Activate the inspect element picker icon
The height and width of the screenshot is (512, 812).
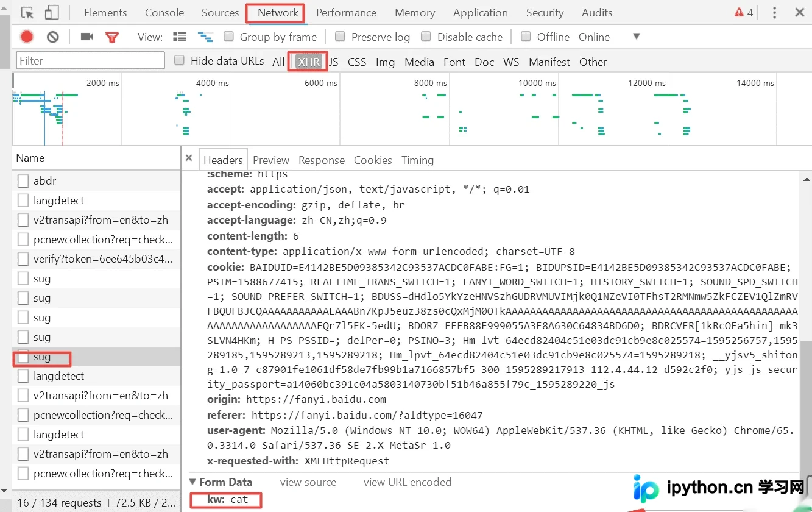pyautogui.click(x=27, y=13)
